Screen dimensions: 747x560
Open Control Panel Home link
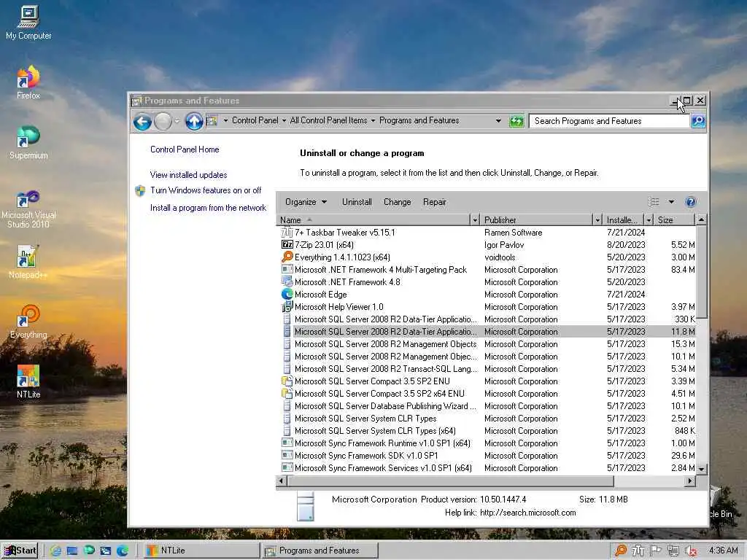(185, 149)
